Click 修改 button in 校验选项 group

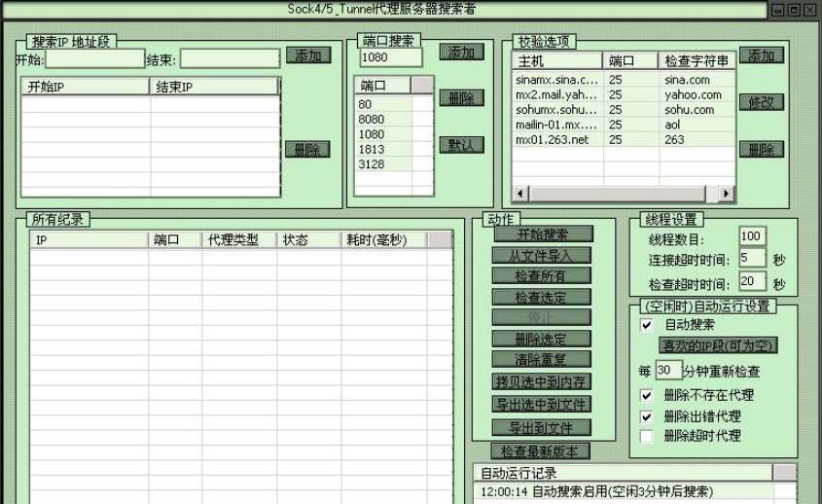761,102
